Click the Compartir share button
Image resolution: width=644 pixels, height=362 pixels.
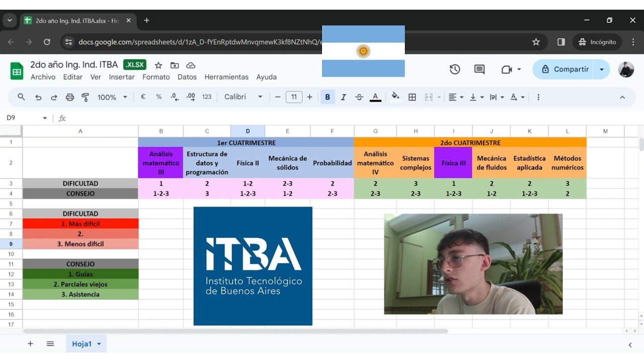[565, 69]
